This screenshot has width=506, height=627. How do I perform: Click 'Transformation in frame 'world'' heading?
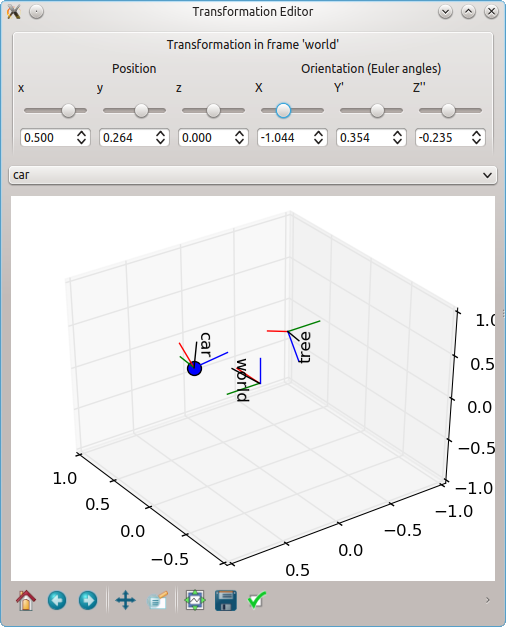(x=253, y=44)
